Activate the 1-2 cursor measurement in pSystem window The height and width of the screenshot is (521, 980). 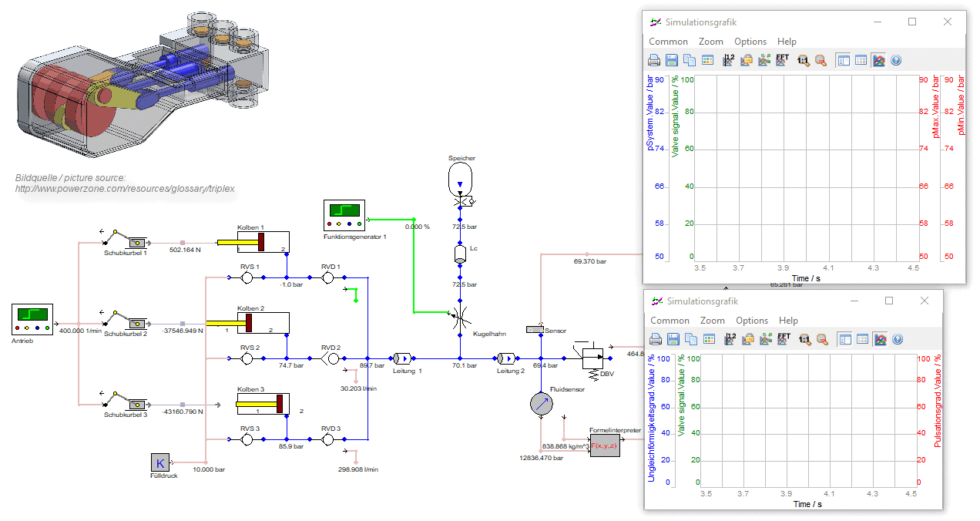pos(728,60)
